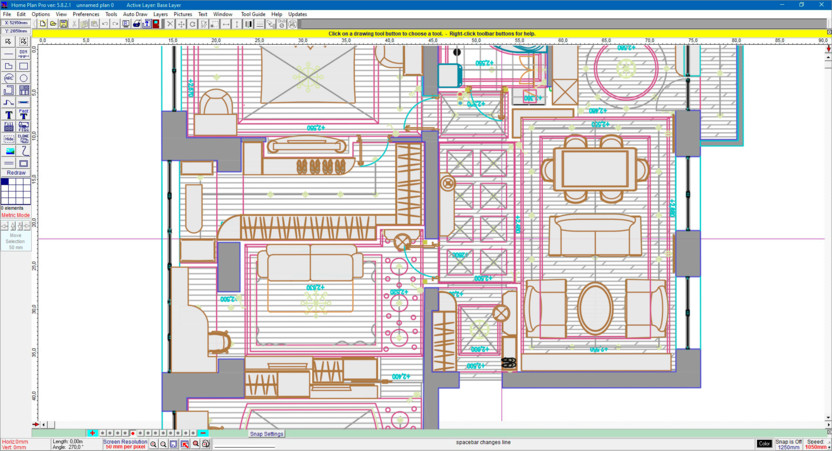Select the Rectangle drawing tool

click(x=23, y=66)
